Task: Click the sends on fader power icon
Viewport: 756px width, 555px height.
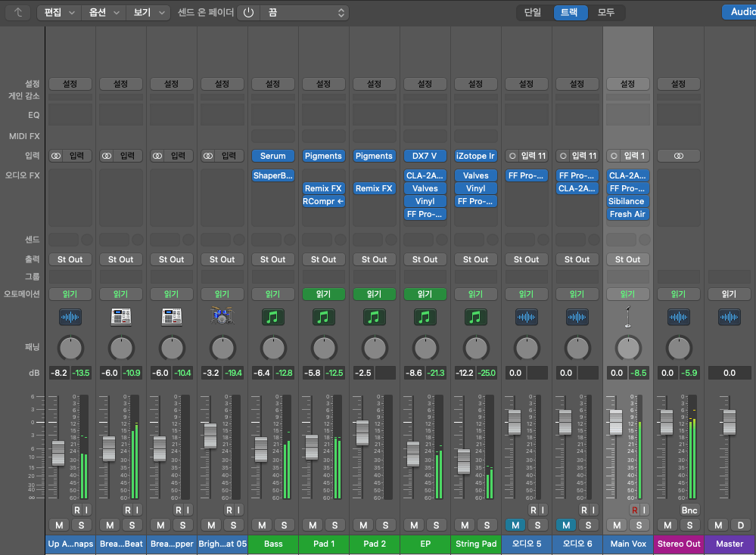Action: 248,13
